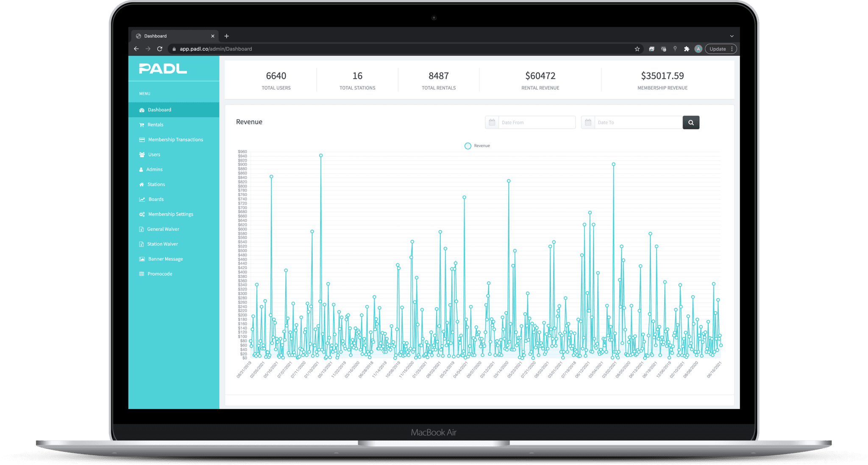This screenshot has width=868, height=465.
Task: Select Membership Transactions menu item
Action: [175, 140]
